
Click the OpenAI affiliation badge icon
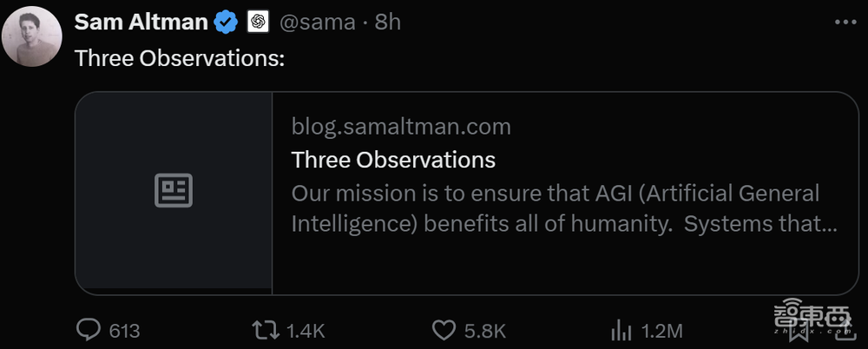pos(258,23)
